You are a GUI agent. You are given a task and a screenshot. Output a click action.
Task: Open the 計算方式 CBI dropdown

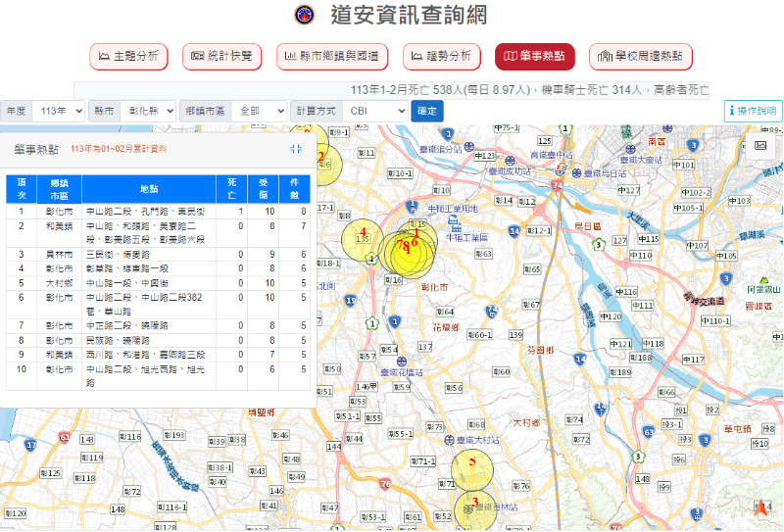pyautogui.click(x=373, y=112)
